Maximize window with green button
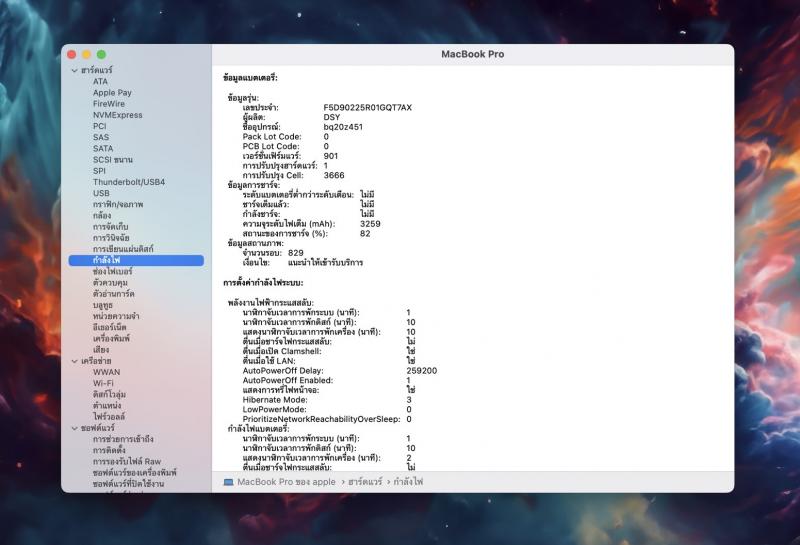800x545 pixels. point(102,55)
